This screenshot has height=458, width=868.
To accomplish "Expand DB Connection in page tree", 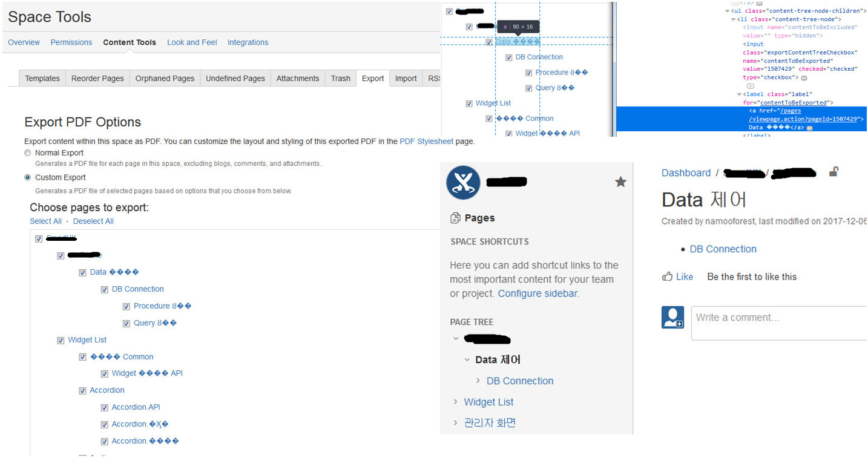I will (x=478, y=381).
